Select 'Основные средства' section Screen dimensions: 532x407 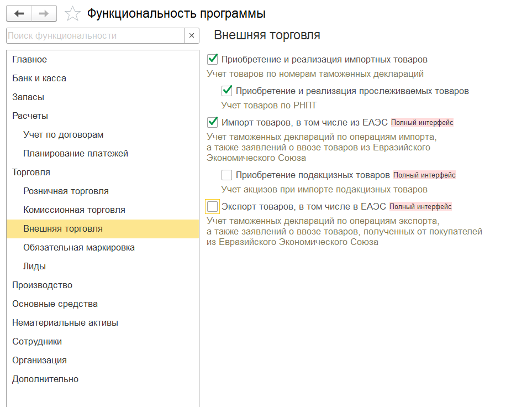(x=102, y=304)
